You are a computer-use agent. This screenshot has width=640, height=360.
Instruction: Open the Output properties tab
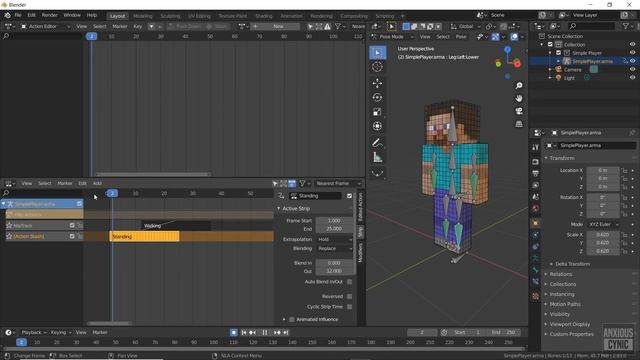coord(536,174)
